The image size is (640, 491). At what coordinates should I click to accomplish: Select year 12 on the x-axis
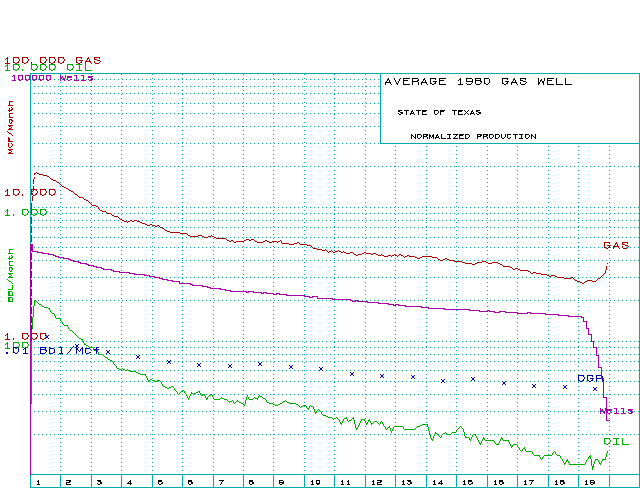coord(376,482)
